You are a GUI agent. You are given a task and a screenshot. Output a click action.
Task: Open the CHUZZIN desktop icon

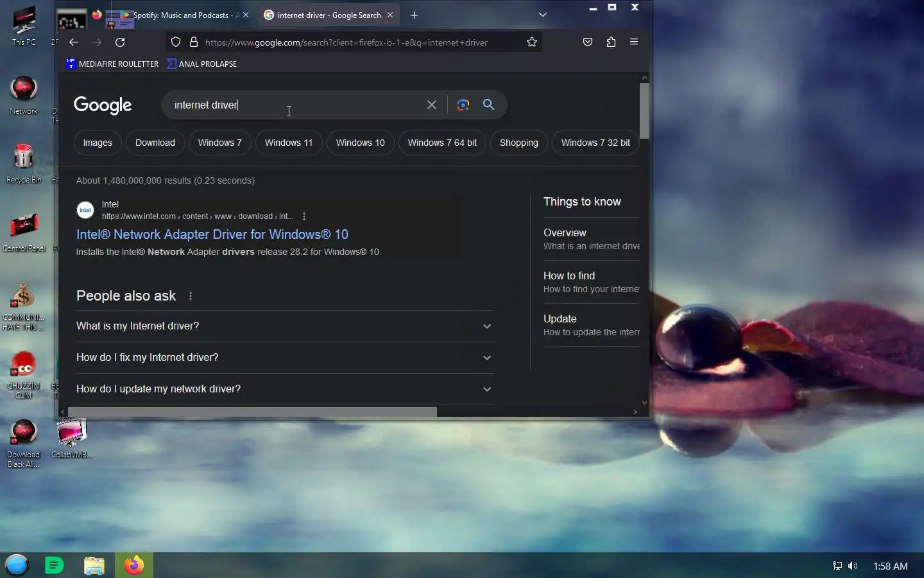24,376
